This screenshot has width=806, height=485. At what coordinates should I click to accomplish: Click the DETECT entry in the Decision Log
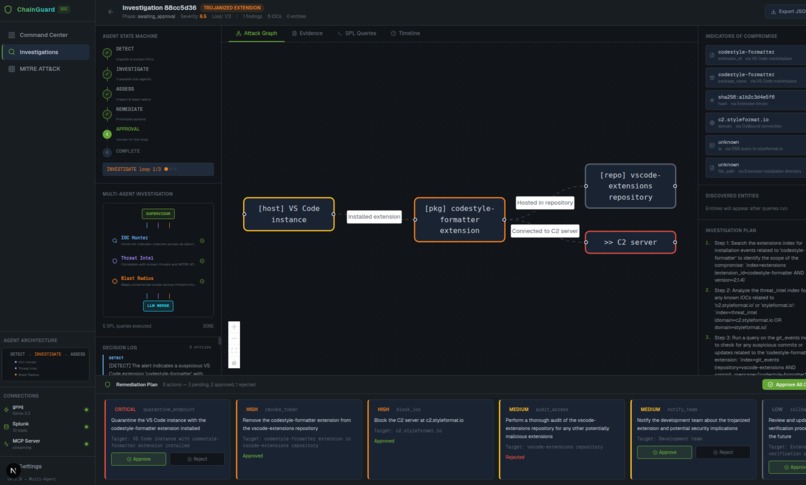coord(159,365)
